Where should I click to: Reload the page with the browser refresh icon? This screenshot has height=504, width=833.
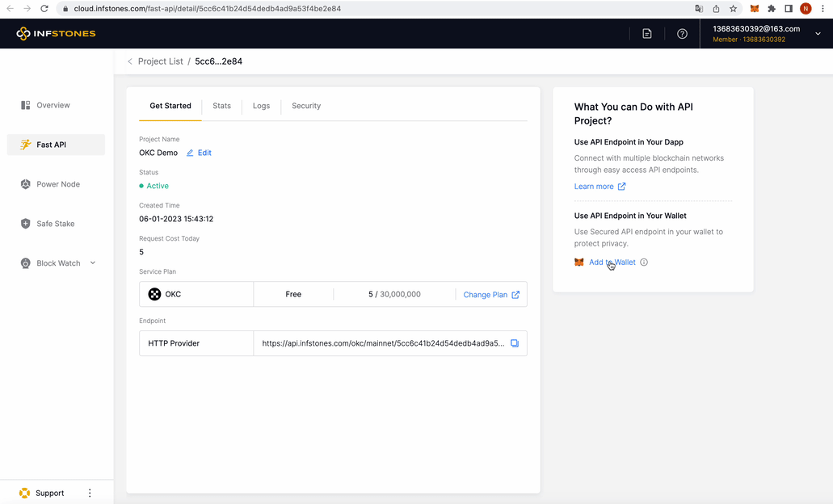coord(44,9)
